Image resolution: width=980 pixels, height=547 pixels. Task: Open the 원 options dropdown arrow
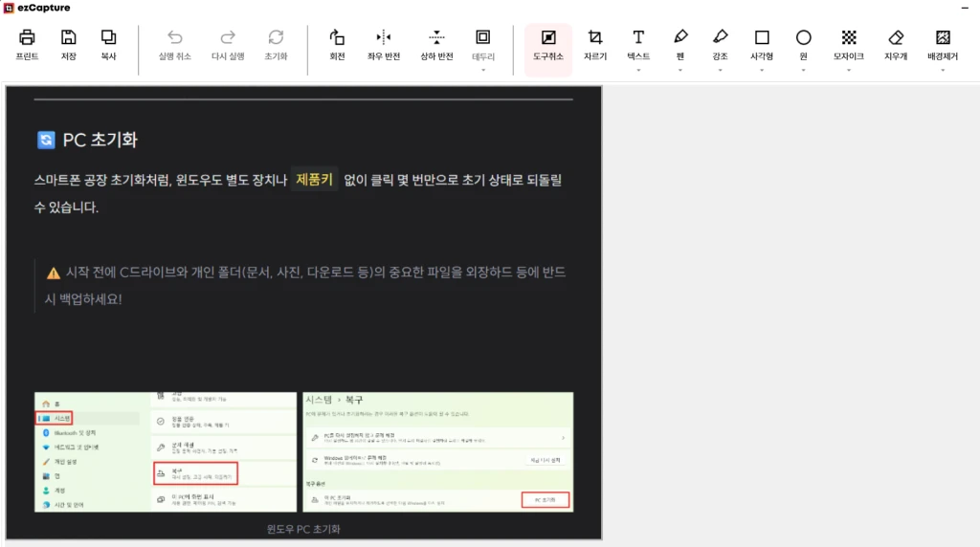(803, 71)
